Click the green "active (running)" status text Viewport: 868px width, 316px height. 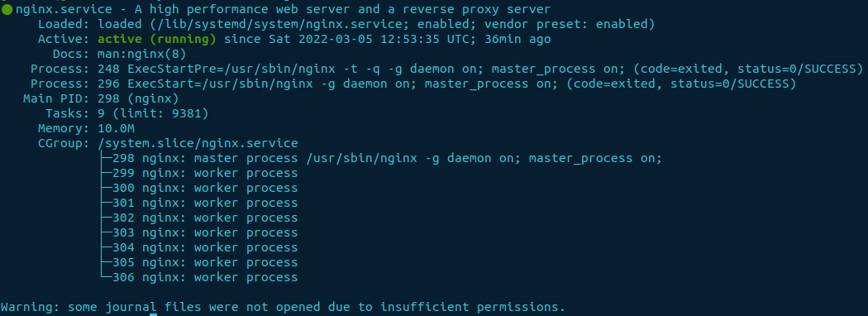point(157,40)
